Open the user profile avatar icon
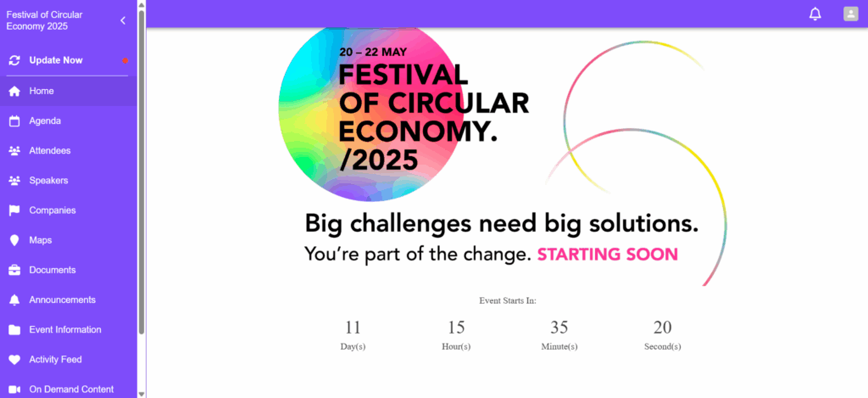The height and width of the screenshot is (398, 868). [x=850, y=14]
